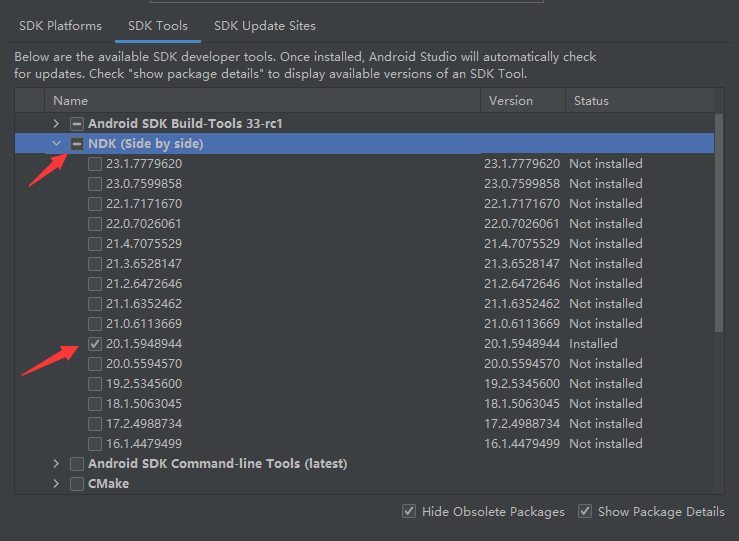739x541 pixels.
Task: Select Android SDK Command-line Tools (latest) label
Action: pos(218,464)
